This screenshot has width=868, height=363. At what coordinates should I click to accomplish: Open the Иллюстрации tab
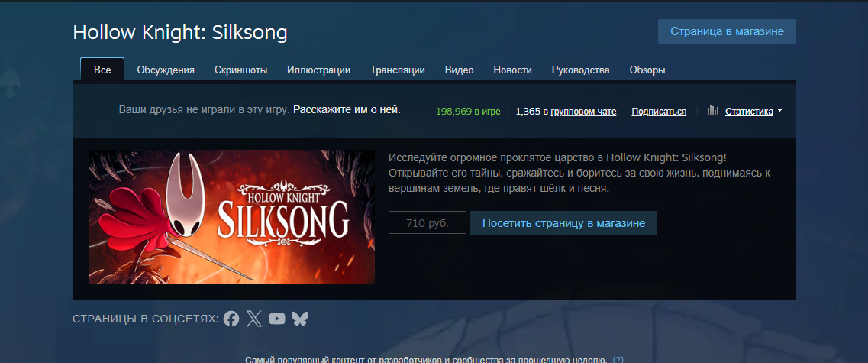click(319, 70)
